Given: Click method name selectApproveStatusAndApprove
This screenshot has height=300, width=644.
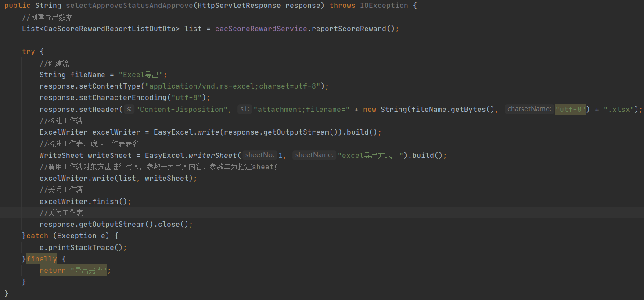Looking at the screenshot, I should [x=130, y=6].
